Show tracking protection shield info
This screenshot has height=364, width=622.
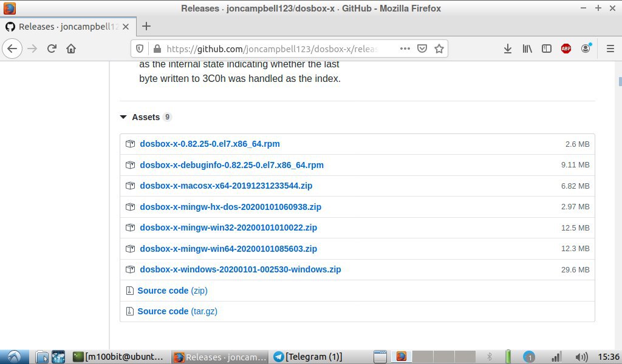[140, 49]
